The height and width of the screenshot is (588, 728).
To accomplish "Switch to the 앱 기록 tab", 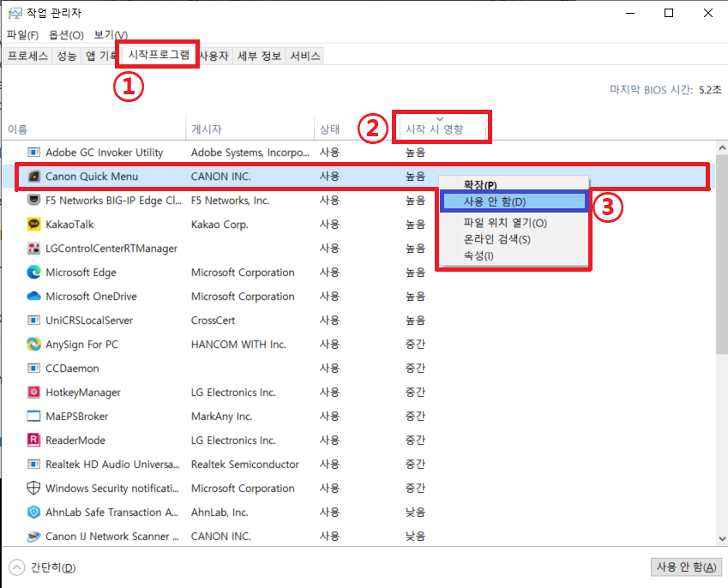I will [x=99, y=57].
